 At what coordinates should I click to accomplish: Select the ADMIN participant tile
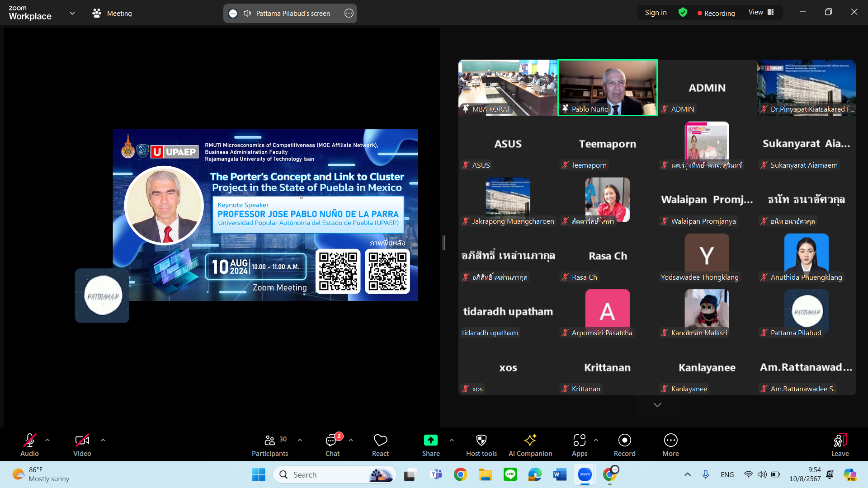(707, 88)
